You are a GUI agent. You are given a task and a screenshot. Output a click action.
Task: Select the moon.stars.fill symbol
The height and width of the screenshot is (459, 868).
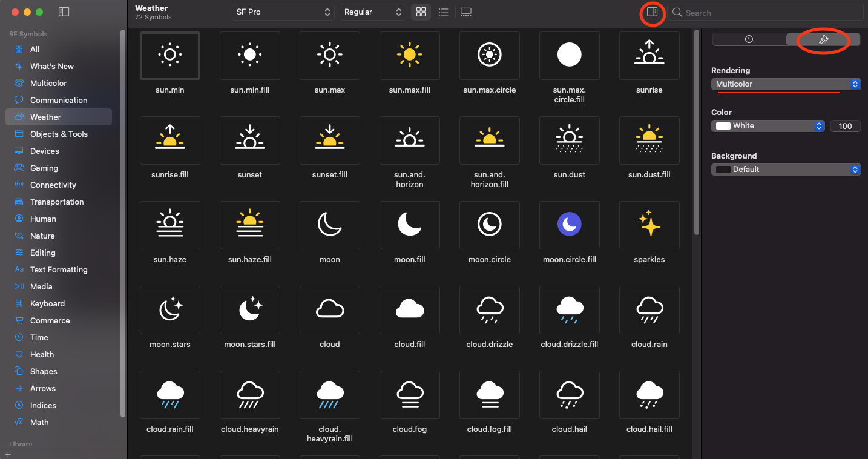pyautogui.click(x=249, y=310)
